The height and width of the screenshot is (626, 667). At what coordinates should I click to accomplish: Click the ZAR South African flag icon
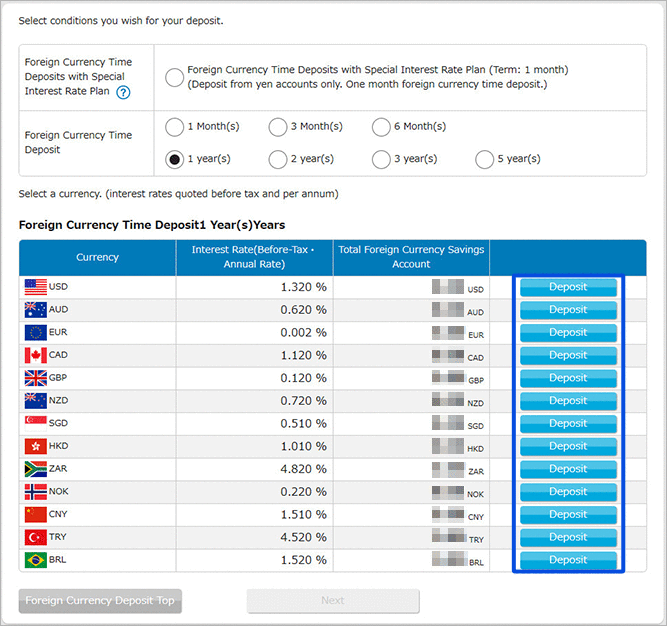(35, 469)
